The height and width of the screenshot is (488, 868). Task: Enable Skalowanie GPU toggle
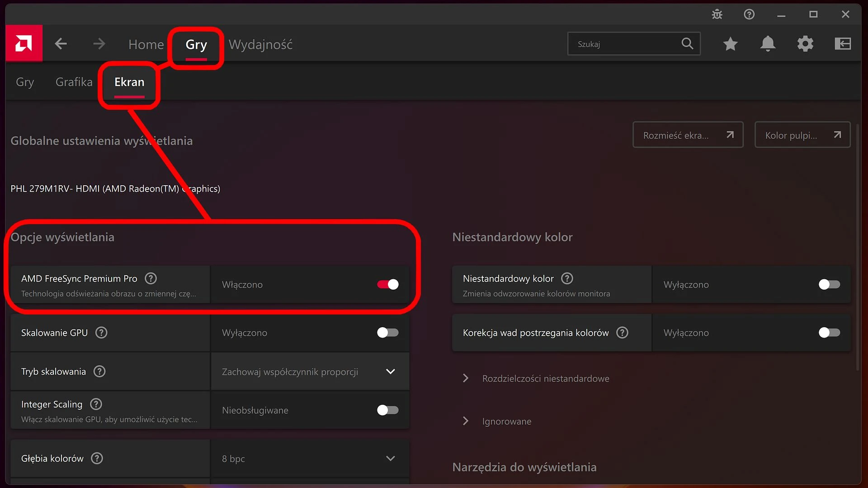point(388,333)
